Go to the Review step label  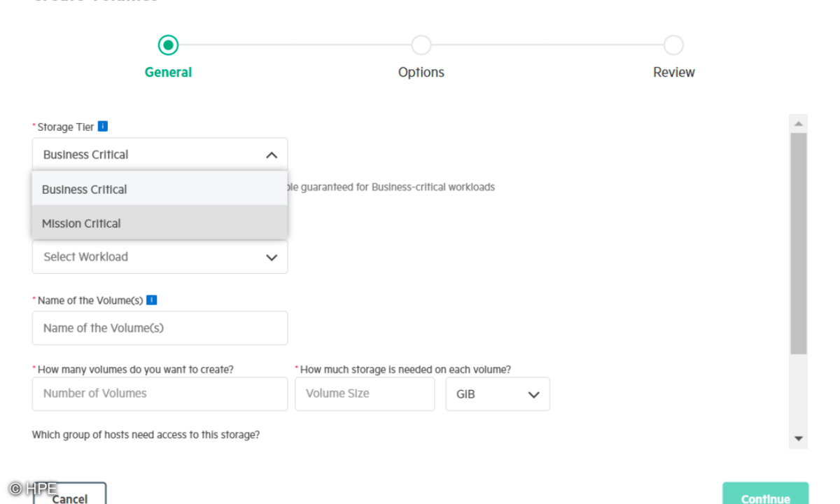click(x=673, y=72)
